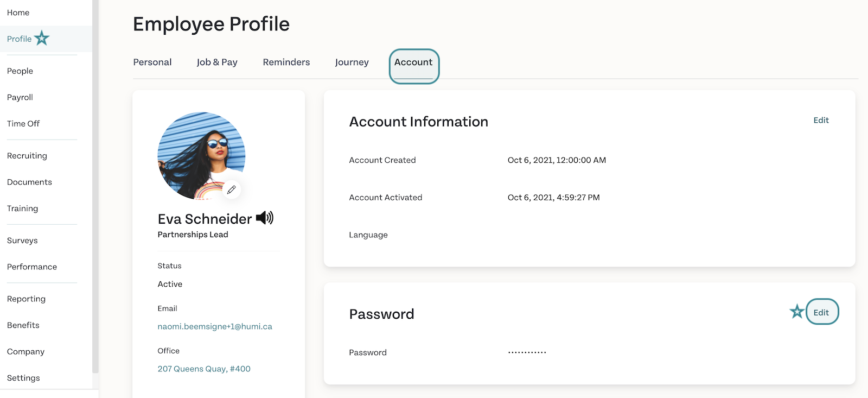Click the pencil icon on profile photo
868x398 pixels.
tap(232, 189)
